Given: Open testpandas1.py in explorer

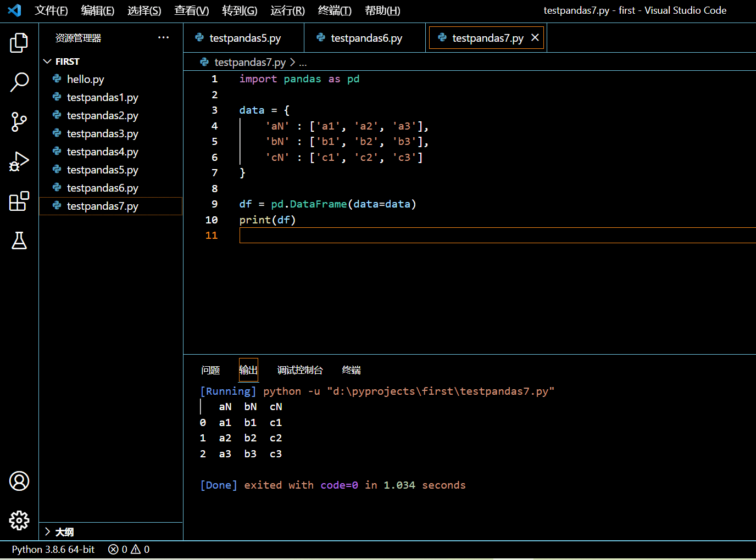Looking at the screenshot, I should tap(111, 97).
